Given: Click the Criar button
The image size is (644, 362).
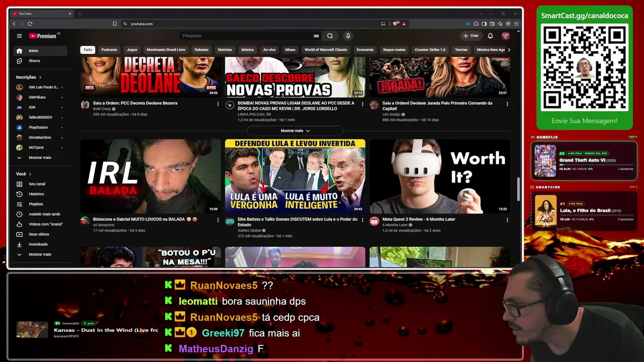Looking at the screenshot, I should click(471, 36).
